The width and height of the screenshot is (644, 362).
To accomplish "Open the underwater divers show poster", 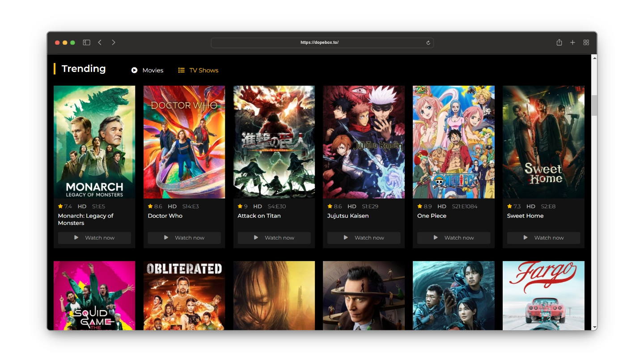I will 454,295.
